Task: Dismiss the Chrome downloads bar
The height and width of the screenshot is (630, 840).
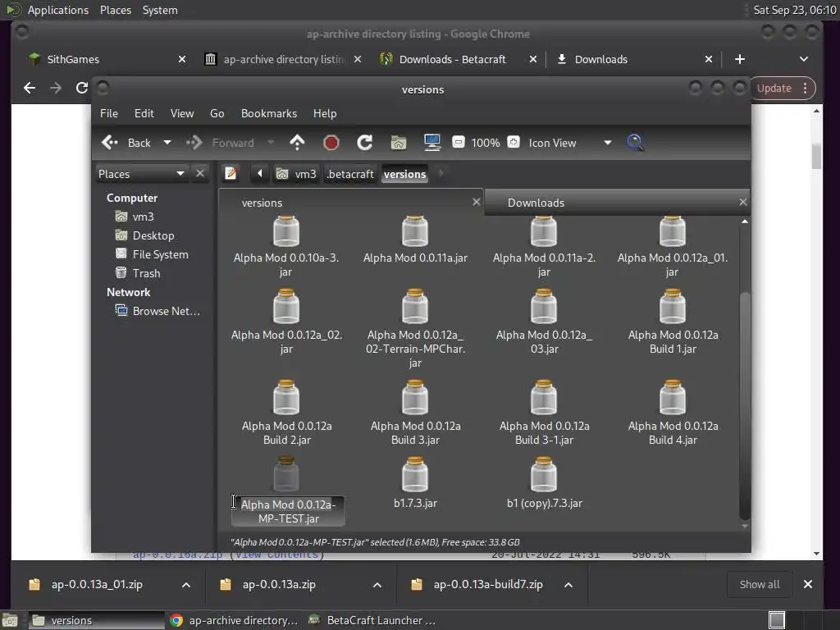Action: click(808, 584)
